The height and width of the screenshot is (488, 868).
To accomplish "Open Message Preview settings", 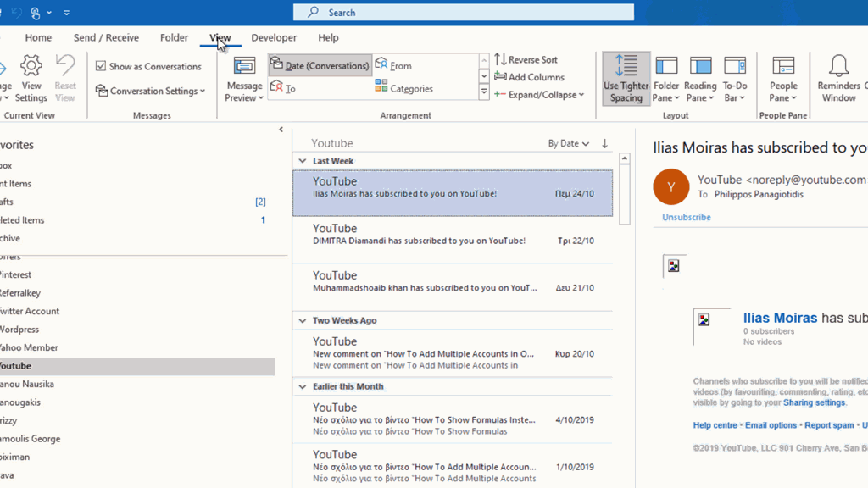I will (x=243, y=80).
